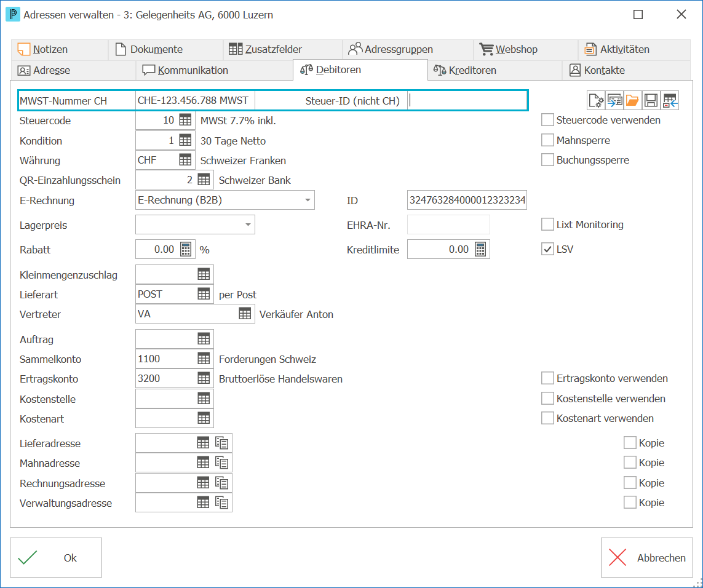Click the Abbrechen button
Screen dimensions: 703x588
click(647, 557)
